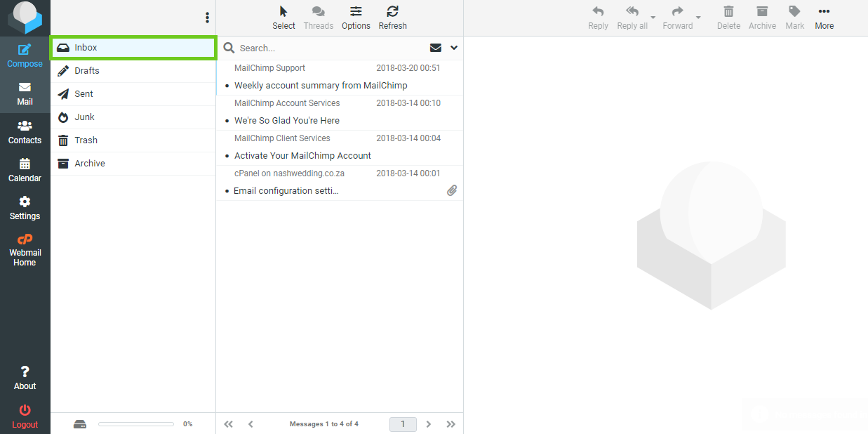Open the Junk folder

click(84, 117)
